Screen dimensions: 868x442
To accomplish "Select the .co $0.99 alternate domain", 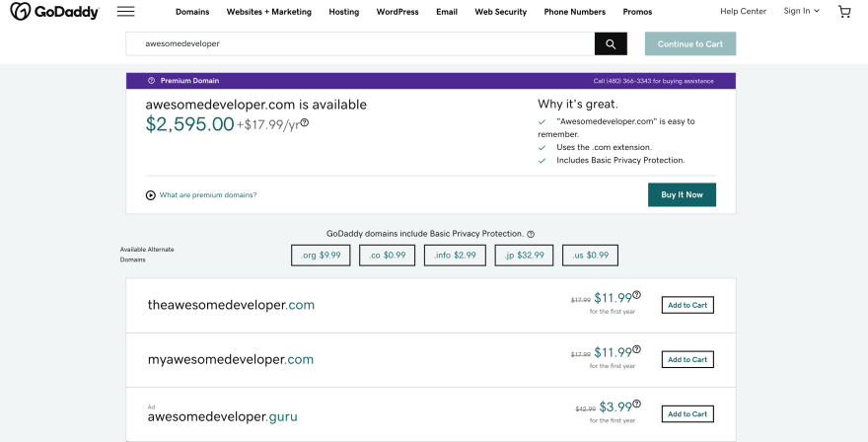I will click(387, 256).
